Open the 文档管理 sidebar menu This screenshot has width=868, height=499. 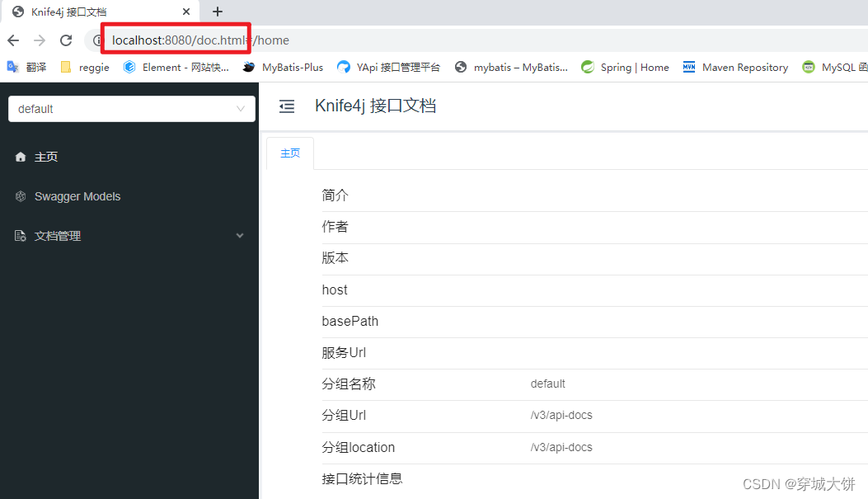[129, 236]
